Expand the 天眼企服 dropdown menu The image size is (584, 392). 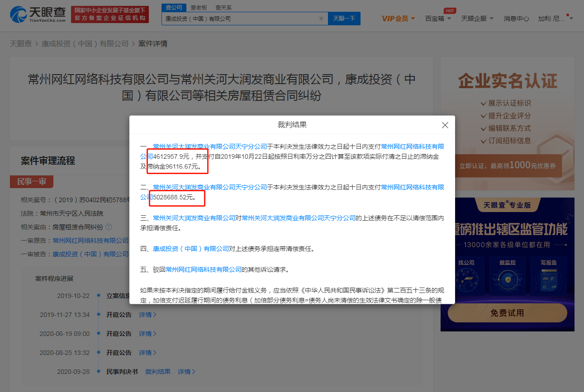477,19
